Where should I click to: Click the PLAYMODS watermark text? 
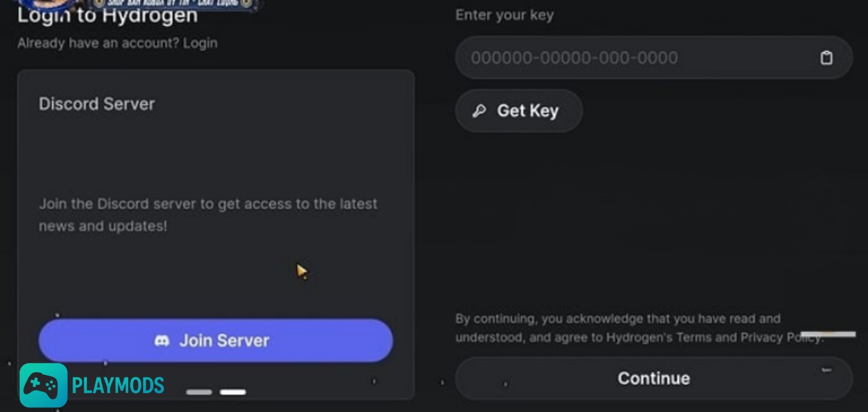click(118, 386)
